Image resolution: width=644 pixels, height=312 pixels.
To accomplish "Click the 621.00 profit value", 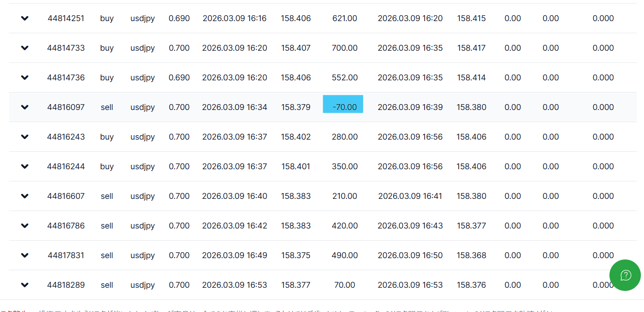I will point(345,18).
